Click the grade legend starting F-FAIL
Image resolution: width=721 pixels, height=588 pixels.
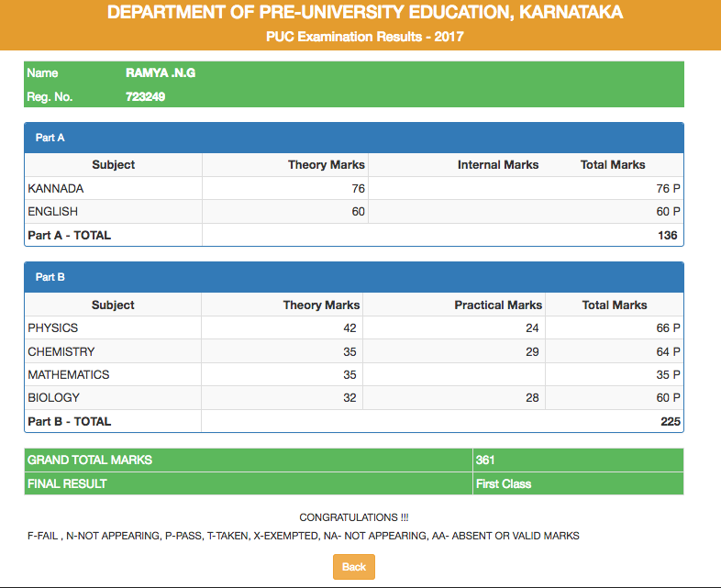point(304,536)
